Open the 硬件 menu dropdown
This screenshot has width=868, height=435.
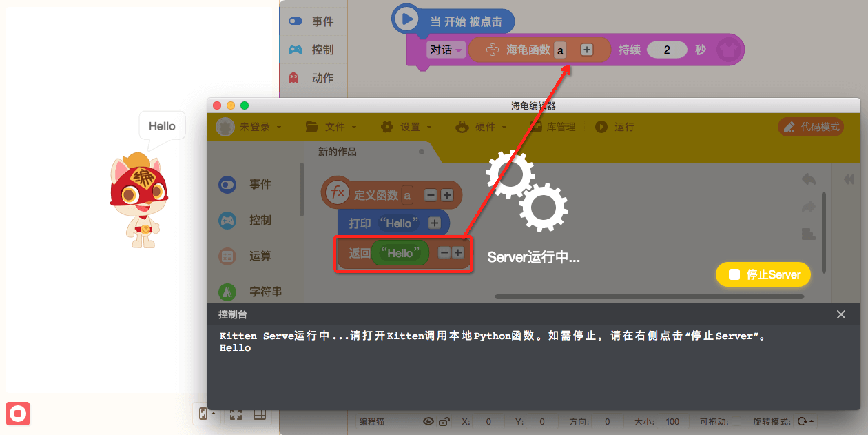pyautogui.click(x=482, y=127)
